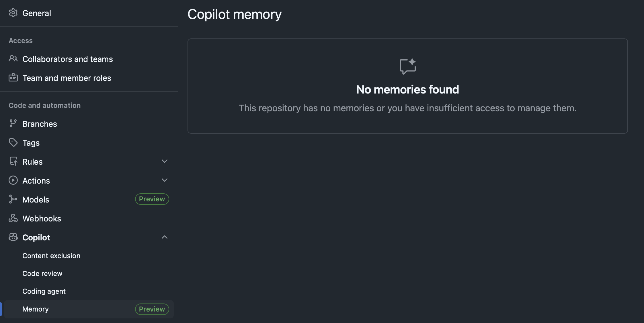Collapse the Copilot section chevron

pos(165,237)
